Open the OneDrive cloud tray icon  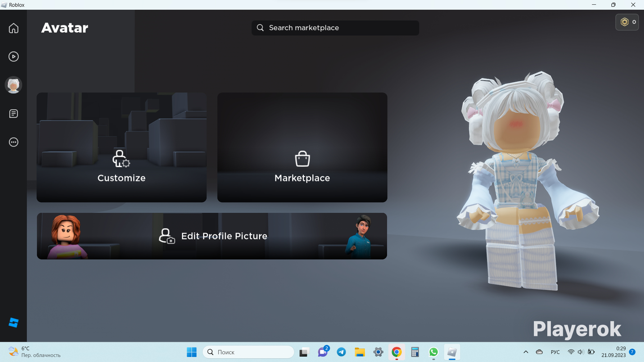[x=539, y=352]
